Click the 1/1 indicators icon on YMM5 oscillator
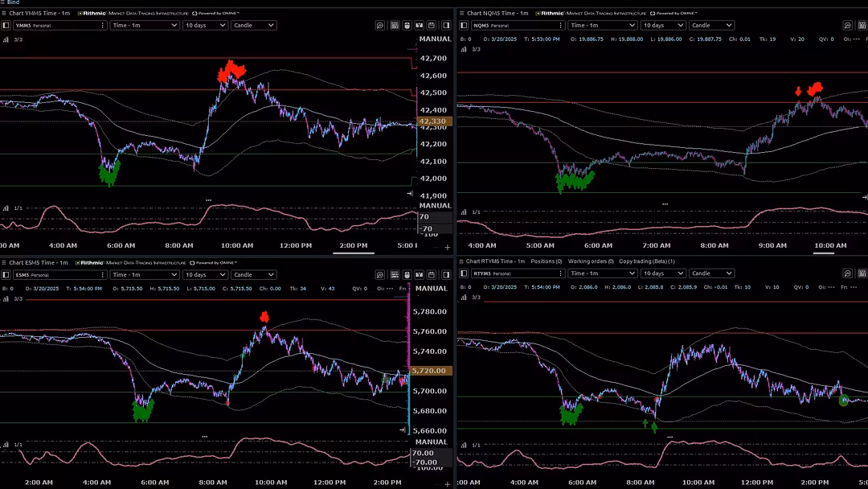 pos(6,208)
